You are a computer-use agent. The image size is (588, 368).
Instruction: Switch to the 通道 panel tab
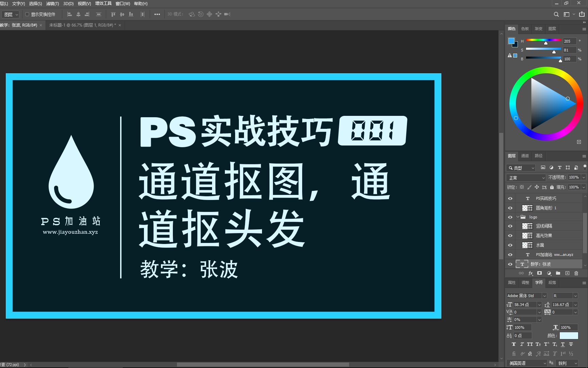coord(525,156)
